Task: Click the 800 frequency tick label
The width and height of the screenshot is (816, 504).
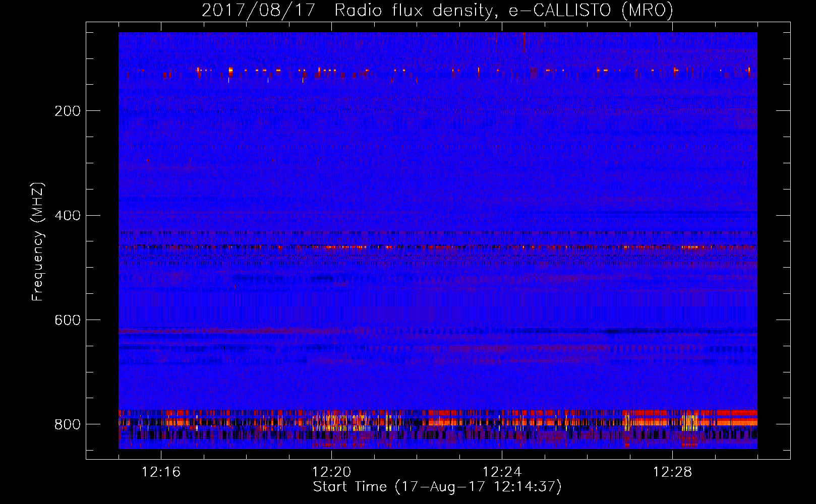Action: point(67,424)
